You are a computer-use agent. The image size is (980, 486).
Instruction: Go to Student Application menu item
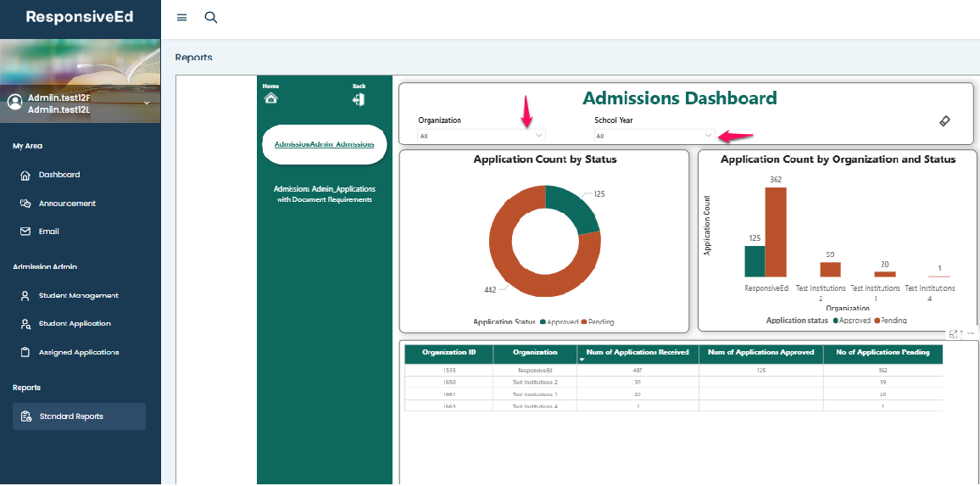pyautogui.click(x=75, y=324)
